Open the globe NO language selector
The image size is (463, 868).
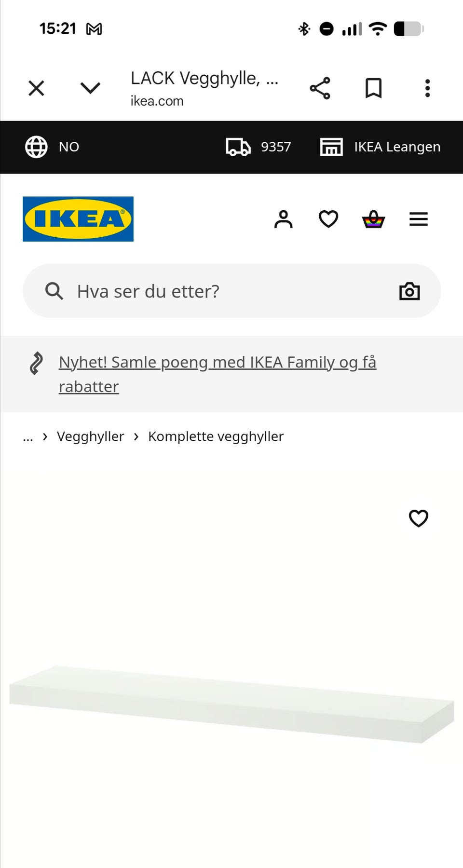click(x=52, y=147)
